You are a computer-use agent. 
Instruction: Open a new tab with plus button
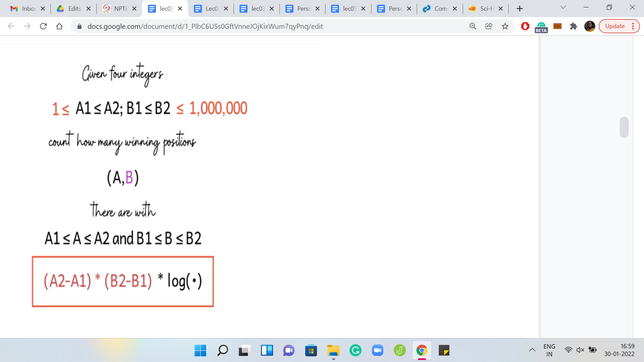click(x=520, y=9)
